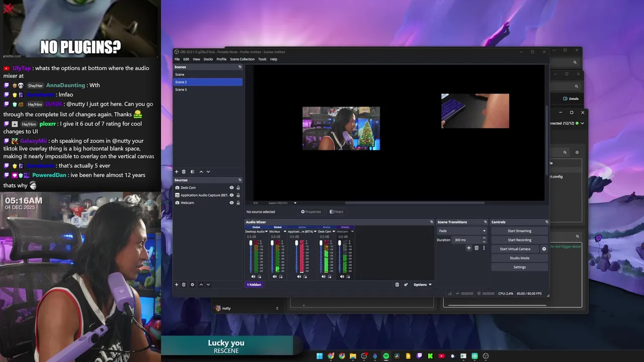Pop out the Scenes dock panel icon

[240, 67]
